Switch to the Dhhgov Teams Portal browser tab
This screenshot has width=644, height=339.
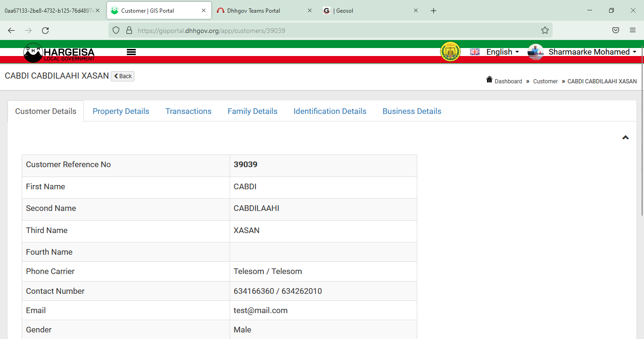click(x=265, y=11)
